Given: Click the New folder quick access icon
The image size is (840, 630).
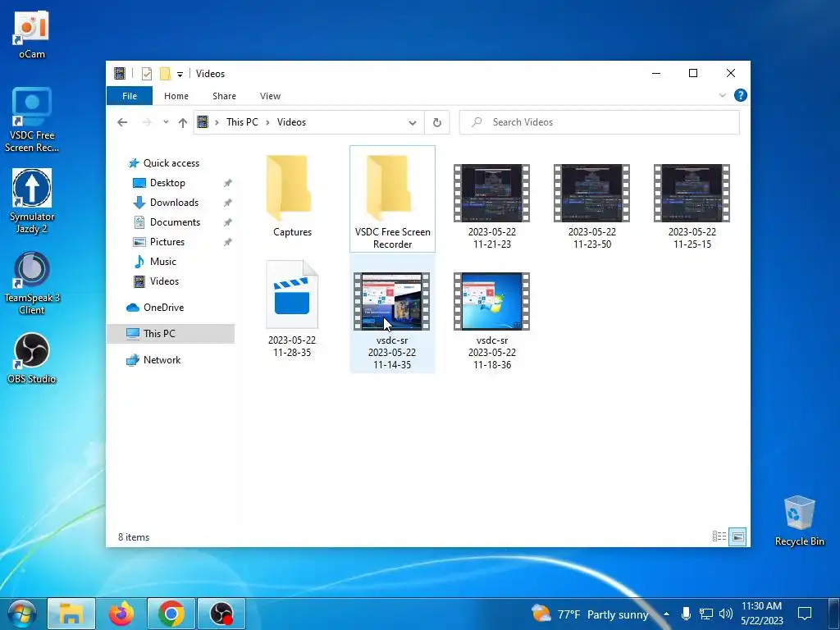Looking at the screenshot, I should click(165, 73).
